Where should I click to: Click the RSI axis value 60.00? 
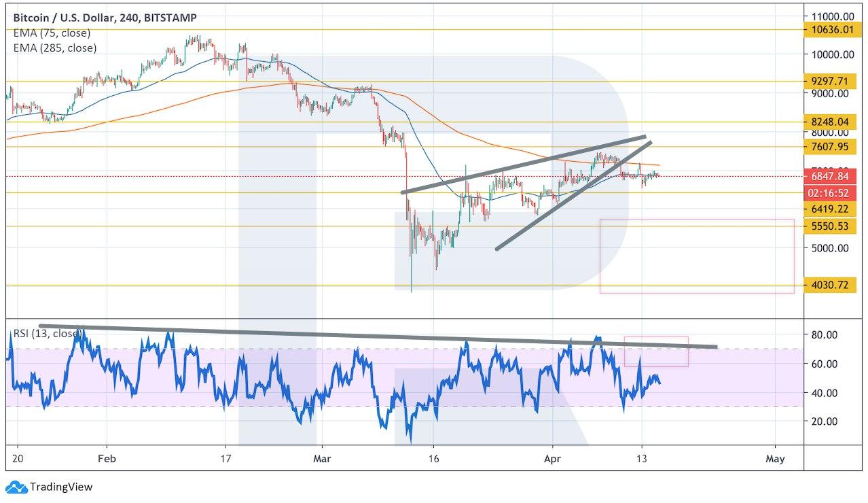click(825, 364)
